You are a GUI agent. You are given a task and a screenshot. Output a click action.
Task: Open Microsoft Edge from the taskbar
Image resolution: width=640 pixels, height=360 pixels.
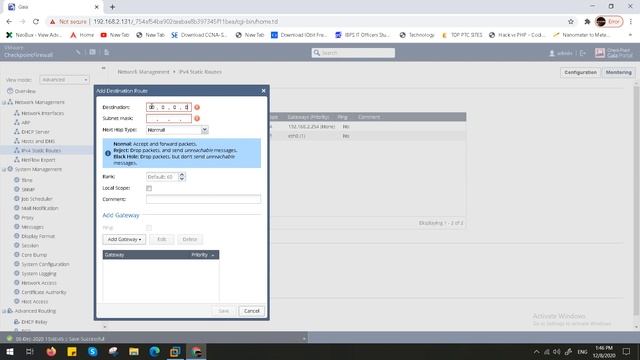point(154,352)
